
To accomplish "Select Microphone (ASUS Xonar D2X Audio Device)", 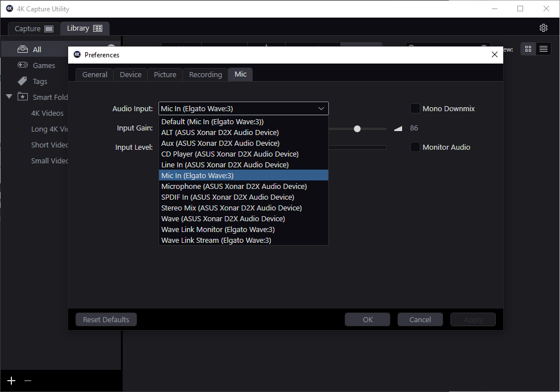I will tap(243, 186).
